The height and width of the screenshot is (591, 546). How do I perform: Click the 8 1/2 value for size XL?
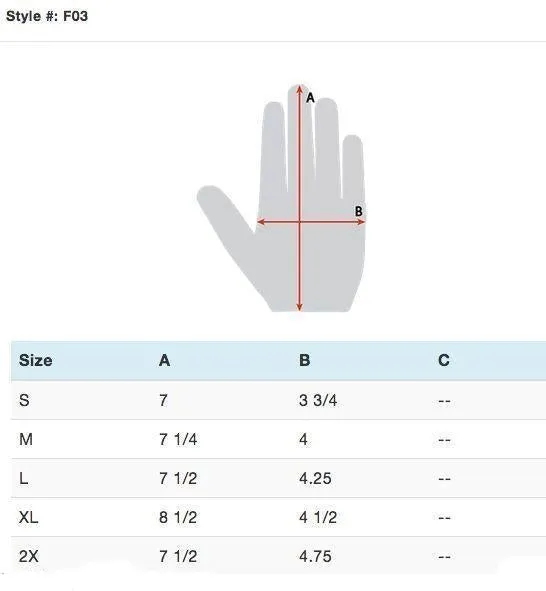(178, 518)
